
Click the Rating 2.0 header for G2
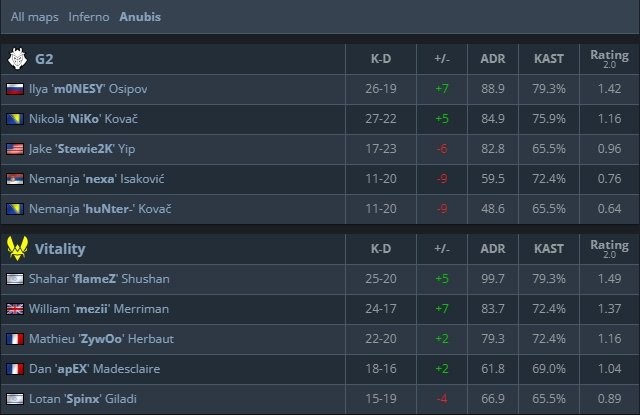pyautogui.click(x=609, y=58)
